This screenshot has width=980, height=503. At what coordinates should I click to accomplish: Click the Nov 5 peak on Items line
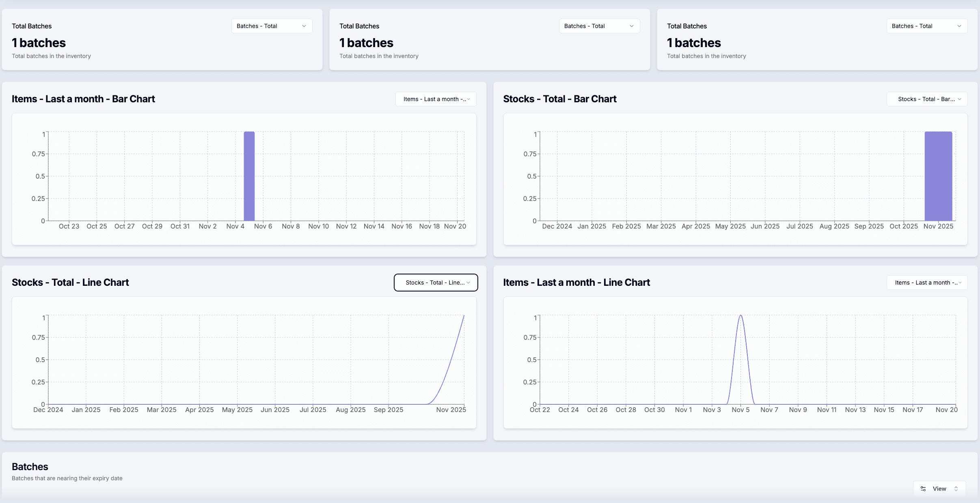coord(740,316)
